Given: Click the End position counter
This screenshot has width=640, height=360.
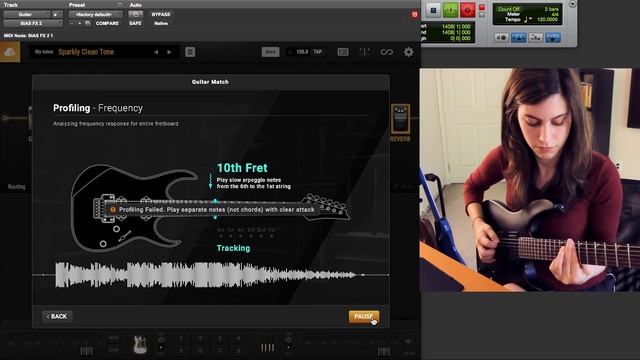Looking at the screenshot, I should coord(456,32).
